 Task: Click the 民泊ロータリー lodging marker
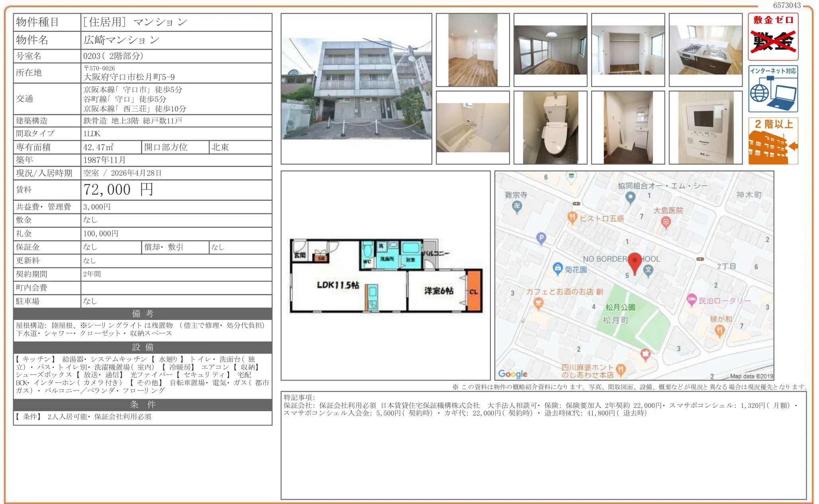692,300
